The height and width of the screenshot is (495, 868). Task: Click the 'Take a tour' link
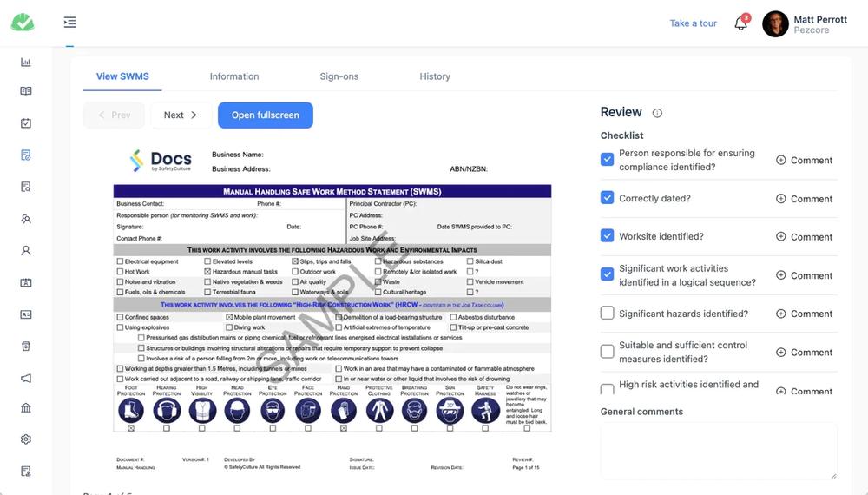pos(693,23)
